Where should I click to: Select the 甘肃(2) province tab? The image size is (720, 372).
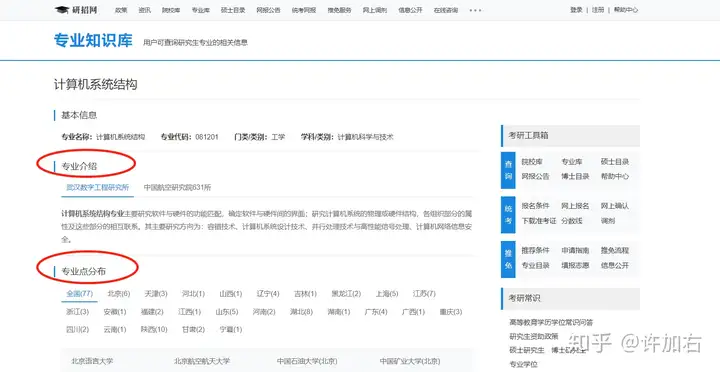click(x=193, y=330)
